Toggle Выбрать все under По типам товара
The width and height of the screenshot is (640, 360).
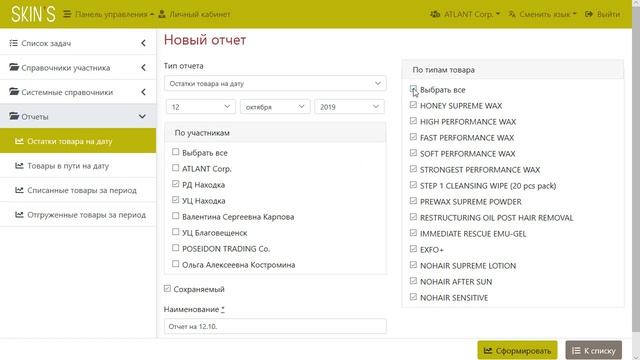pos(413,89)
